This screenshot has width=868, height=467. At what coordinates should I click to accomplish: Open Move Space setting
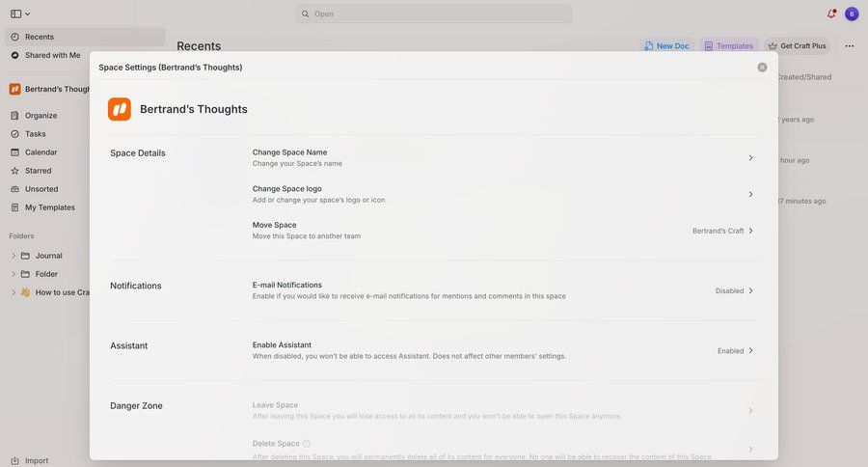(503, 231)
